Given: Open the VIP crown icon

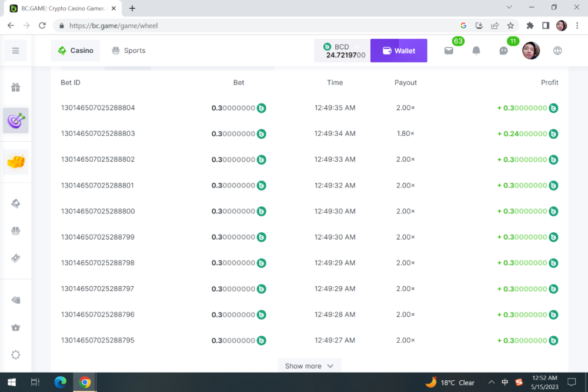Looking at the screenshot, I should [15, 328].
